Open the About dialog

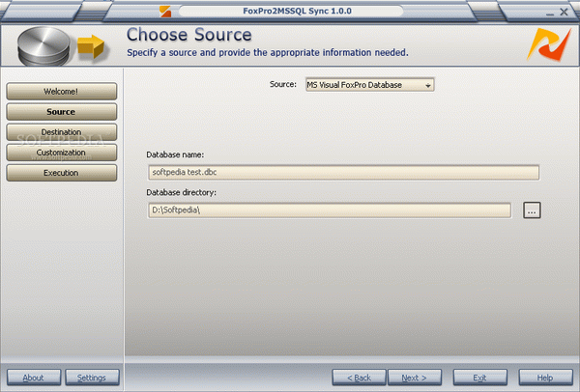click(x=34, y=378)
